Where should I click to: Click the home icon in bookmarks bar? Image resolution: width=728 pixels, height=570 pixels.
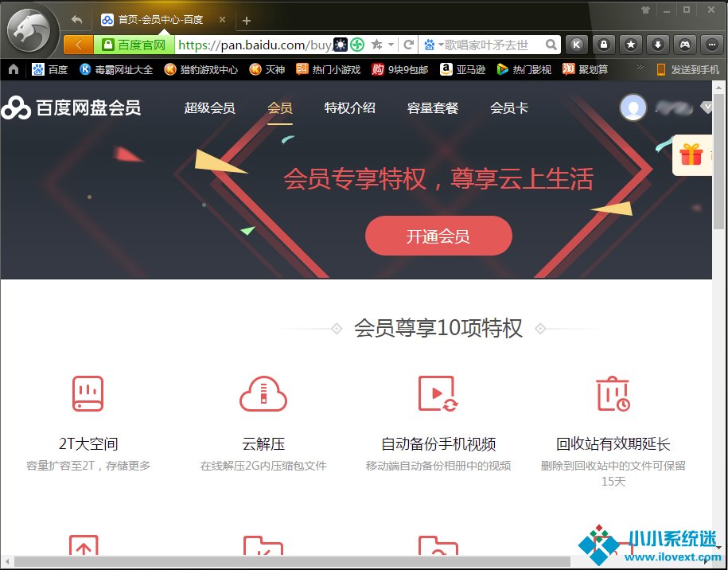(14, 69)
